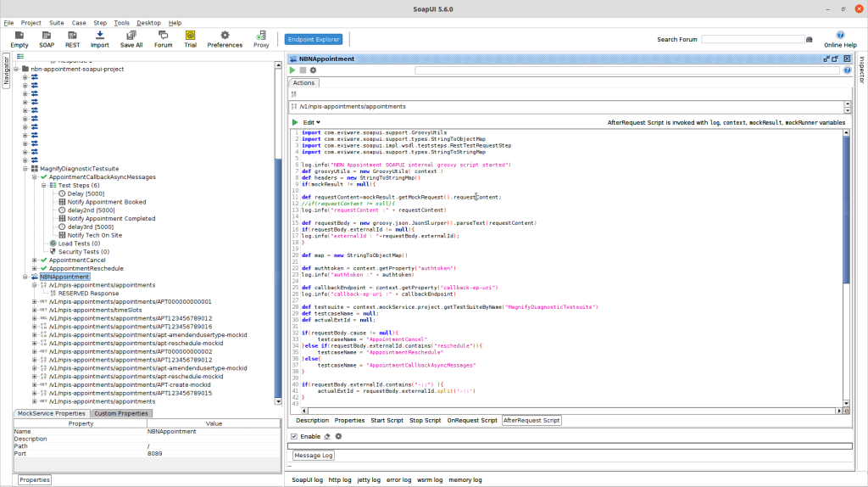Click the Search Forum input field
This screenshot has height=487, width=868.
click(752, 39)
